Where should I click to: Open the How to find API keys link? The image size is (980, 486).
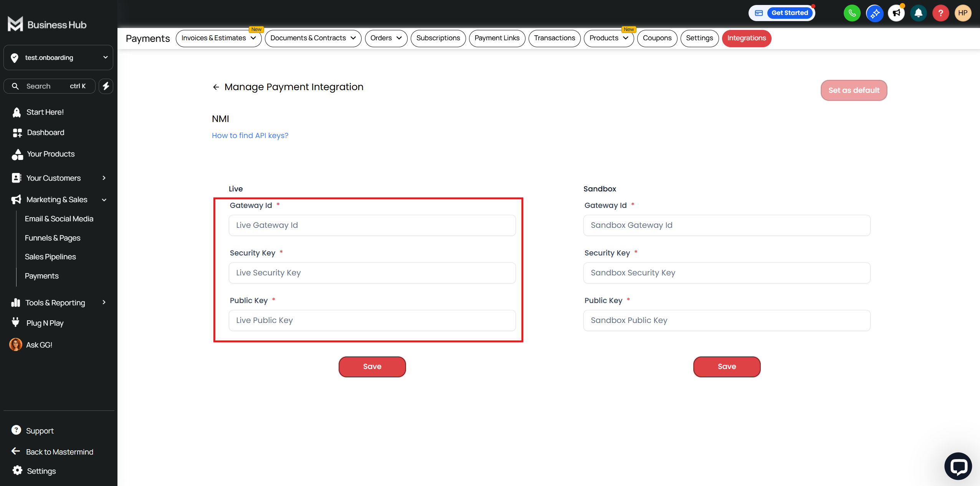tap(250, 136)
